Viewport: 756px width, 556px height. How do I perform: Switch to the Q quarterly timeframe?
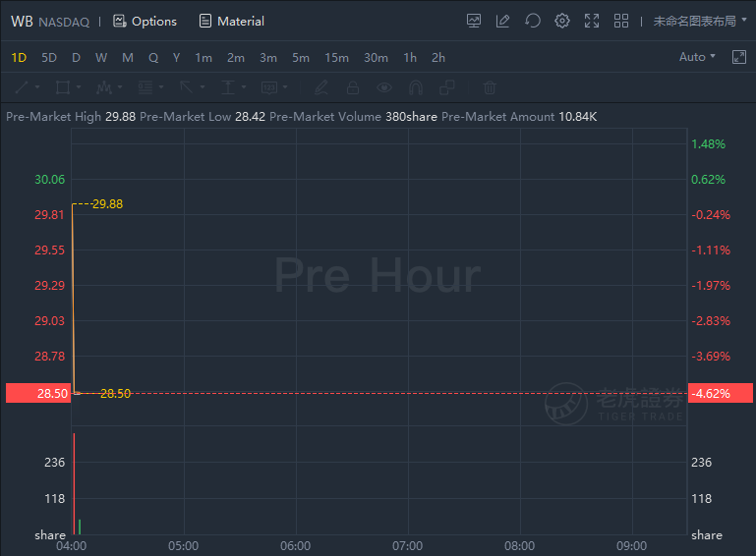pyautogui.click(x=153, y=58)
